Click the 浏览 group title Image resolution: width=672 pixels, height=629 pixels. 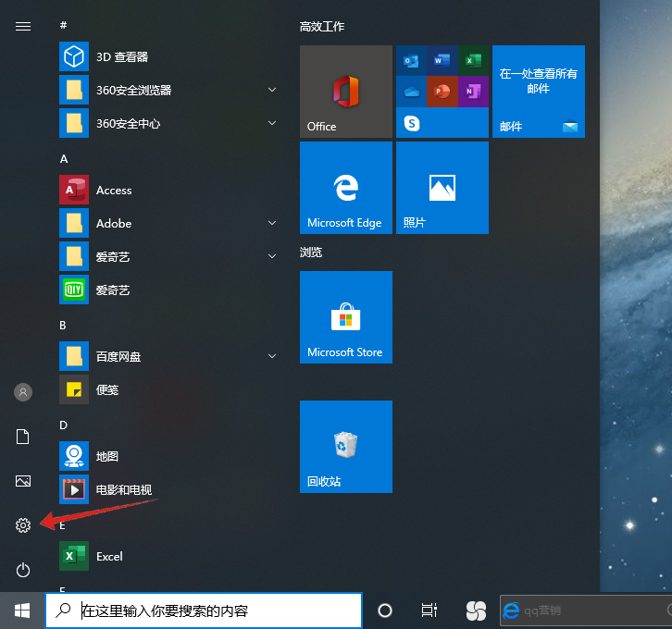click(311, 253)
